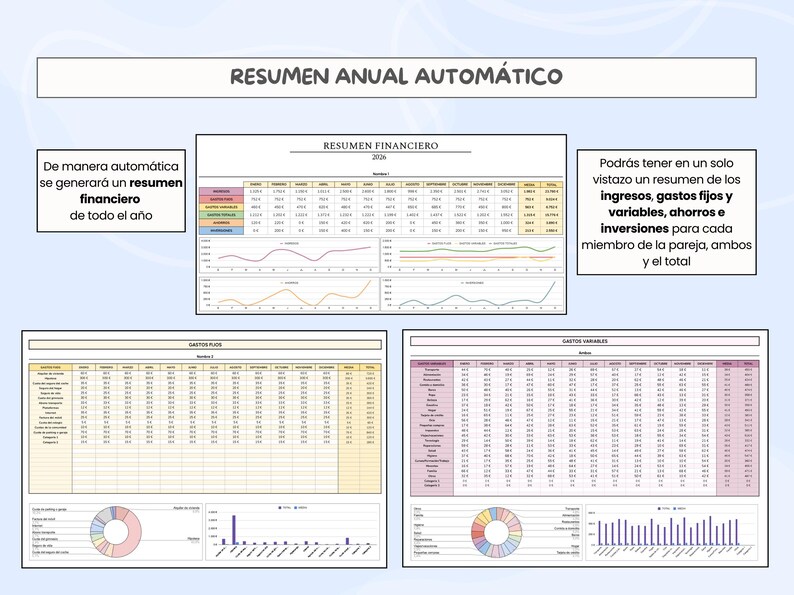
Task: Select "Transporte" row in Gastos Variables table
Action: click(585, 370)
